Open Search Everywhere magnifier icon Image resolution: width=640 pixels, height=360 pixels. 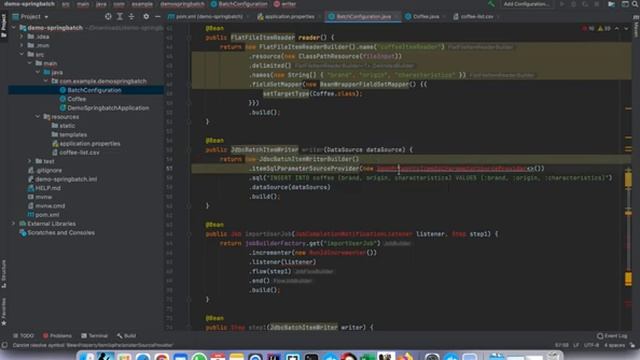[635, 4]
